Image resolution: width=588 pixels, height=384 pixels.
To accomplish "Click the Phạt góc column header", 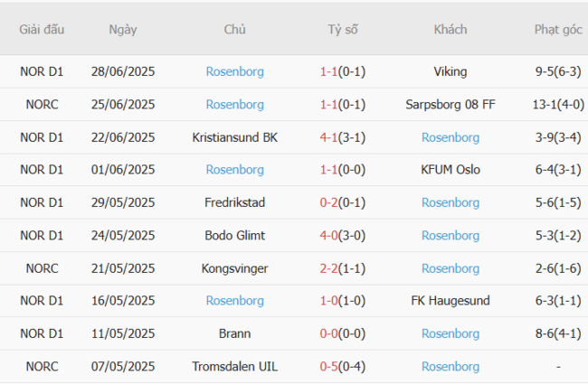I will [x=558, y=30].
